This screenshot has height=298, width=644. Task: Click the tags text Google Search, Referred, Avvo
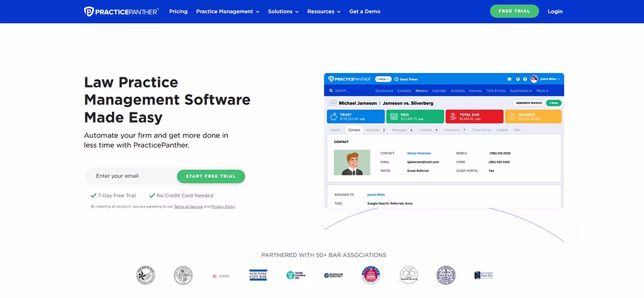click(390, 203)
